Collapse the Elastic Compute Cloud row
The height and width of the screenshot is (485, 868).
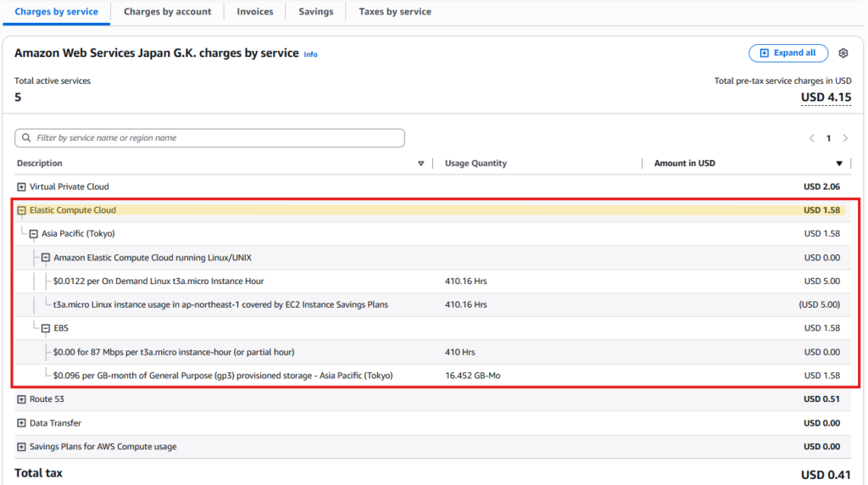click(21, 210)
